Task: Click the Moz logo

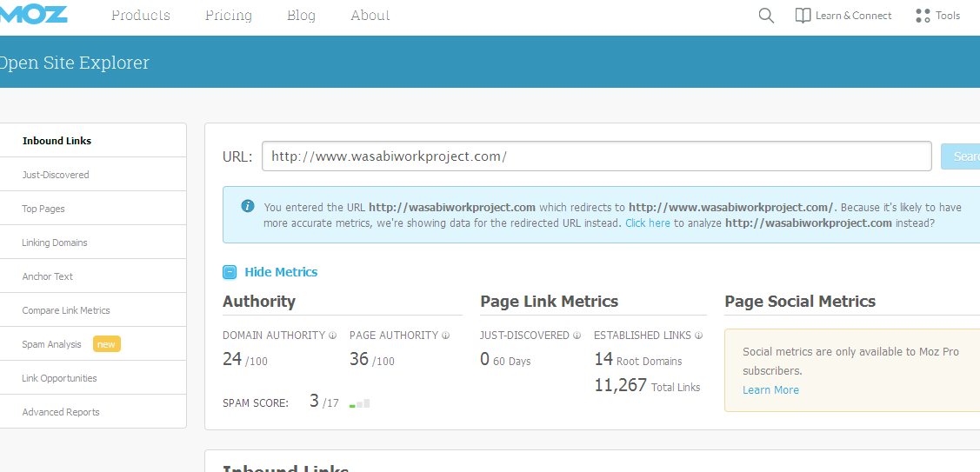Action: coord(33,14)
